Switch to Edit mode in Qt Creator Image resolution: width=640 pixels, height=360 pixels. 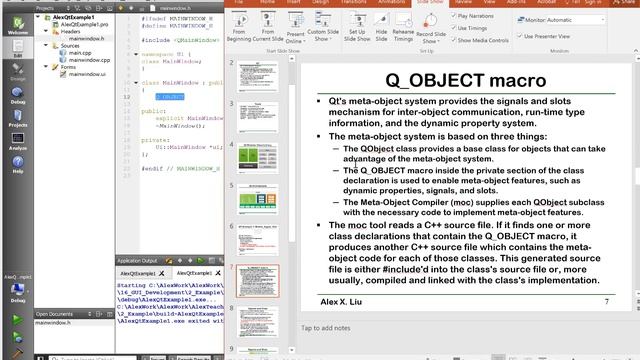18,48
